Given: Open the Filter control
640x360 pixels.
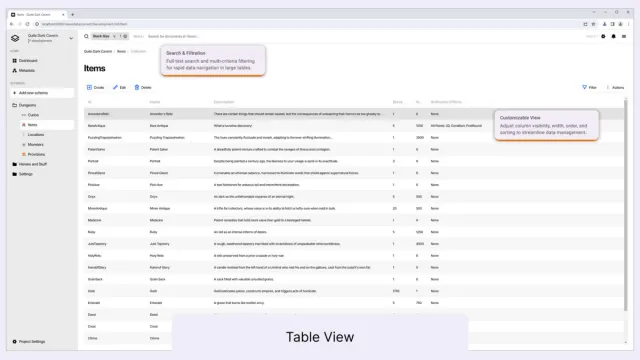Looking at the screenshot, I should click(589, 87).
